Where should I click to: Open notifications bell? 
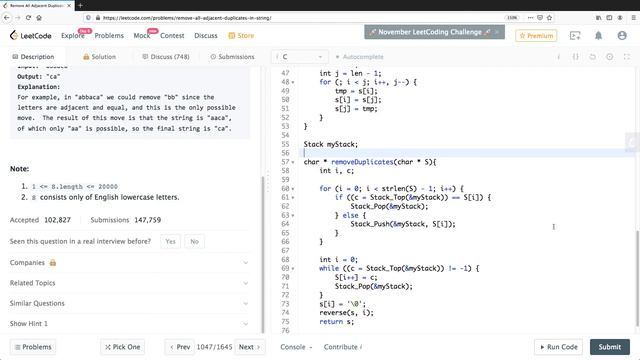[598, 36]
